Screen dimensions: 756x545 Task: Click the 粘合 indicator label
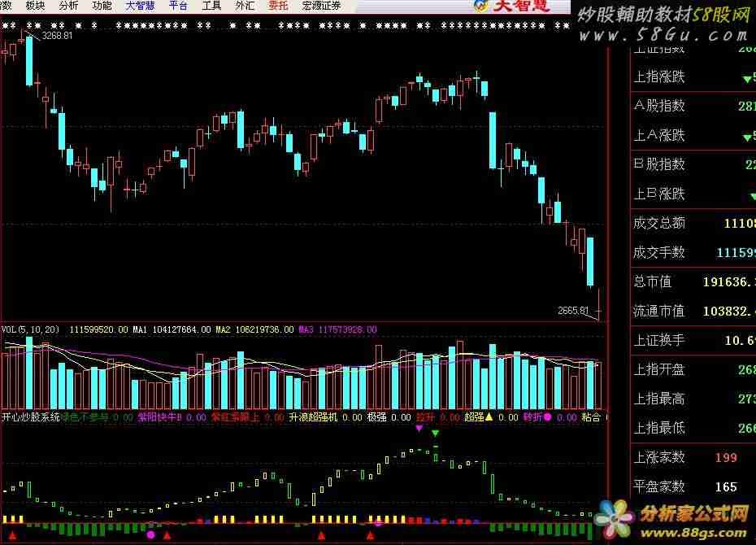click(591, 417)
